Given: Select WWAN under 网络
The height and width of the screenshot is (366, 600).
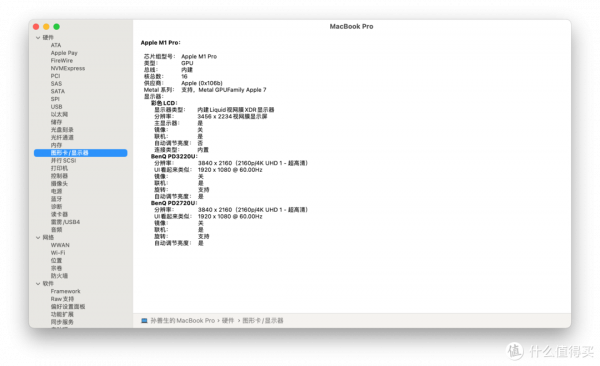Looking at the screenshot, I should pos(60,245).
